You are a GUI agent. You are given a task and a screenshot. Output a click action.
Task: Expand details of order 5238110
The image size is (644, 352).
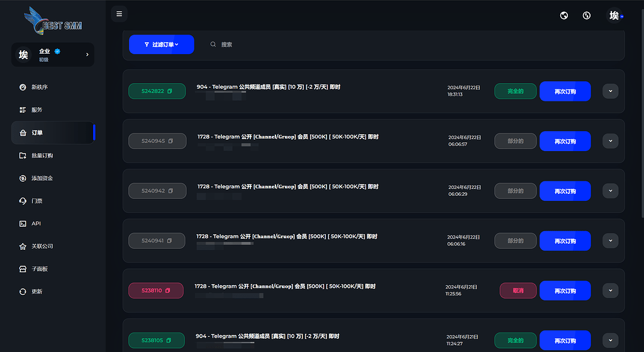[x=610, y=291]
